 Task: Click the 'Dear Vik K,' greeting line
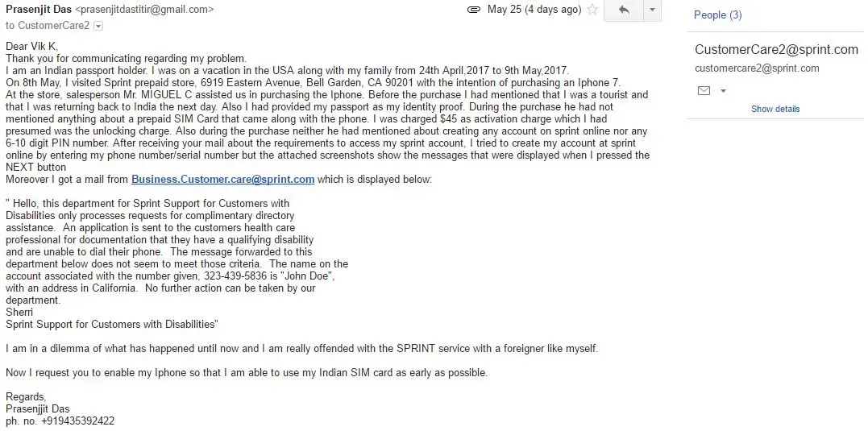click(32, 47)
